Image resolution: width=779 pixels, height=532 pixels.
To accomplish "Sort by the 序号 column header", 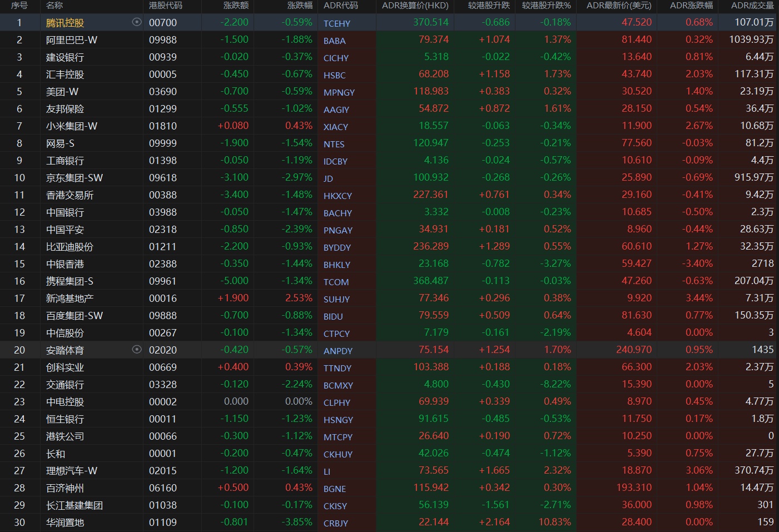I will tap(19, 6).
